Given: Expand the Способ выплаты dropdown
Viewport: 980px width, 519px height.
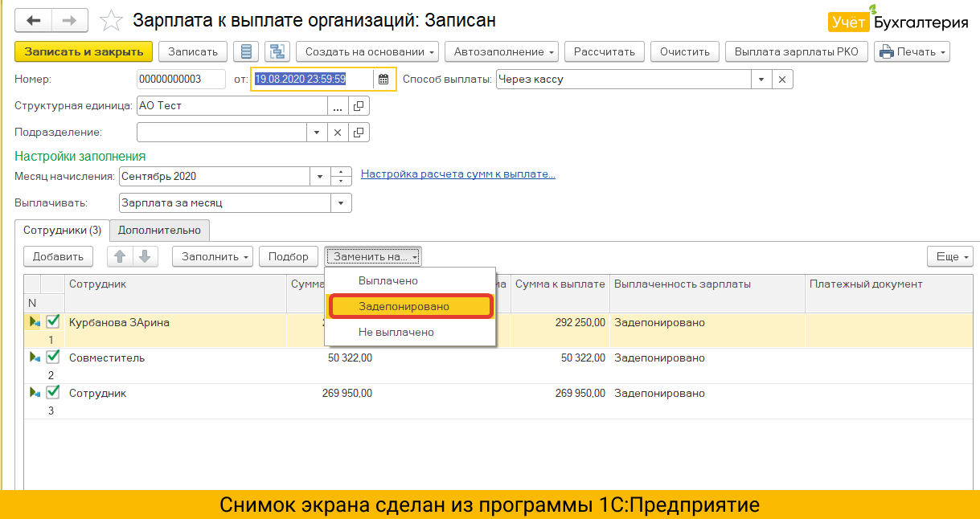Looking at the screenshot, I should 761,79.
